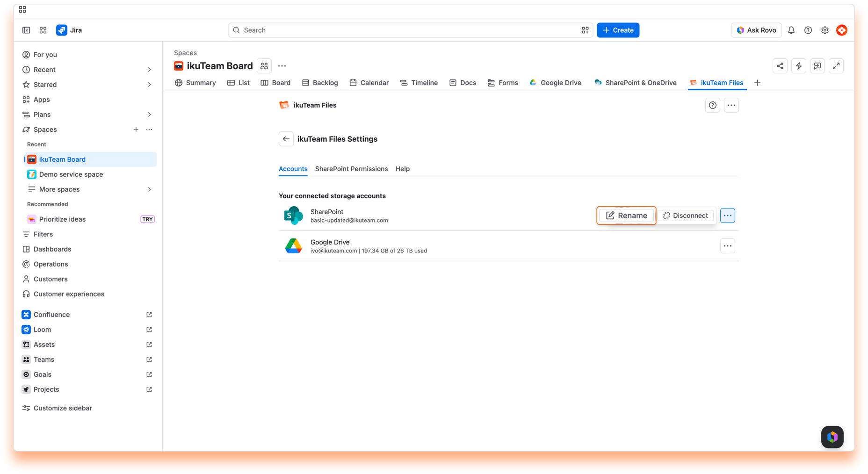Create a new space with the plus icon

pos(136,129)
